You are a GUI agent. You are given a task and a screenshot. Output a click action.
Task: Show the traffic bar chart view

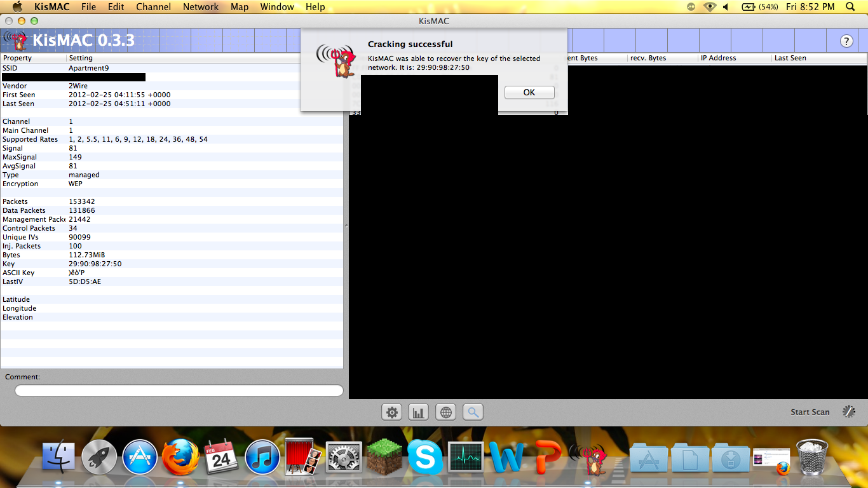[x=419, y=412]
